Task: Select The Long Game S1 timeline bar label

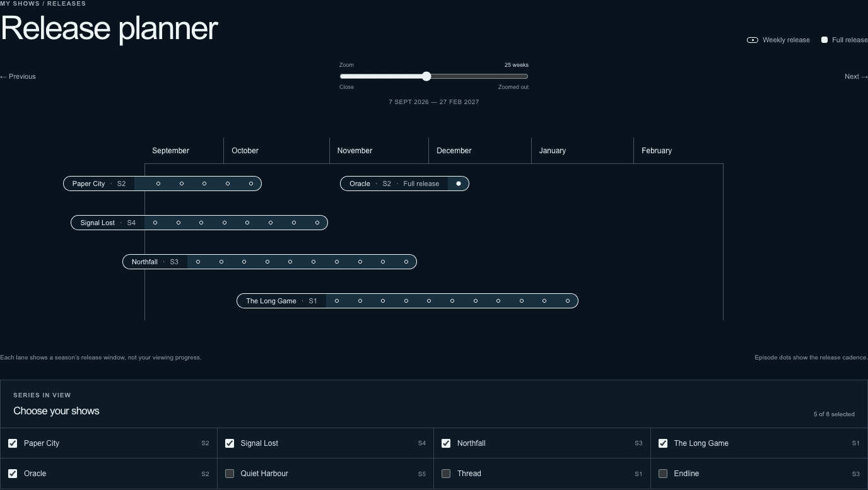Action: [x=281, y=301]
